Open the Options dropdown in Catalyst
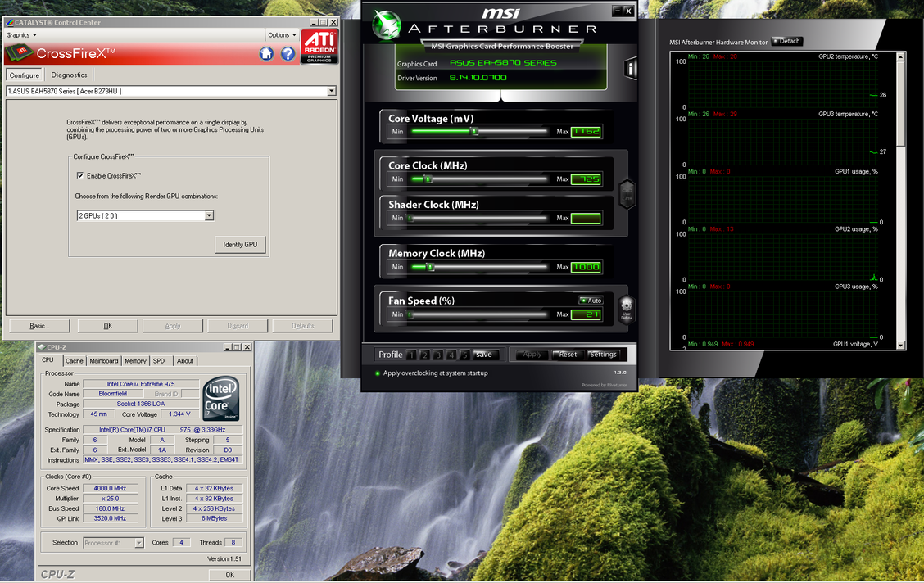This screenshot has width=924, height=583. click(282, 35)
